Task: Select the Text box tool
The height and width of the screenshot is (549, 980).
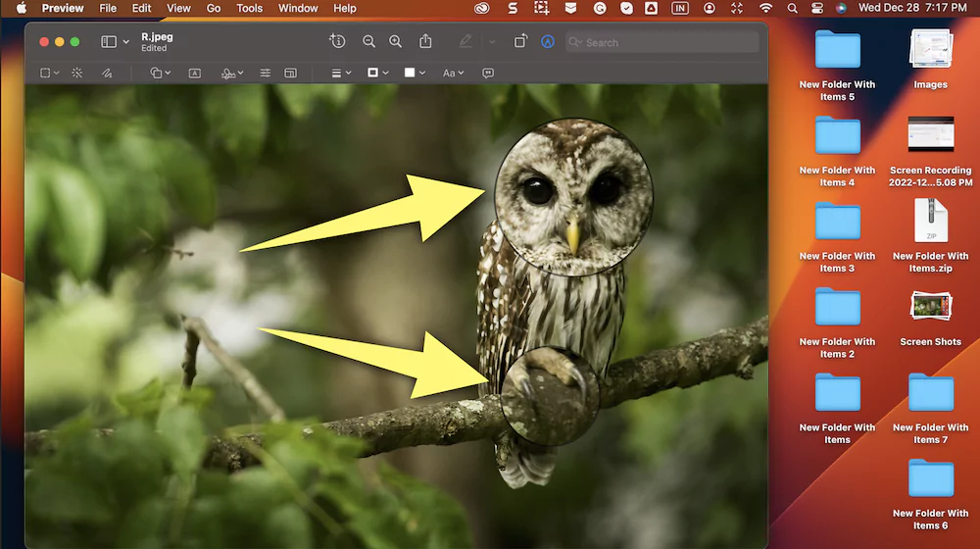Action: [x=194, y=74]
